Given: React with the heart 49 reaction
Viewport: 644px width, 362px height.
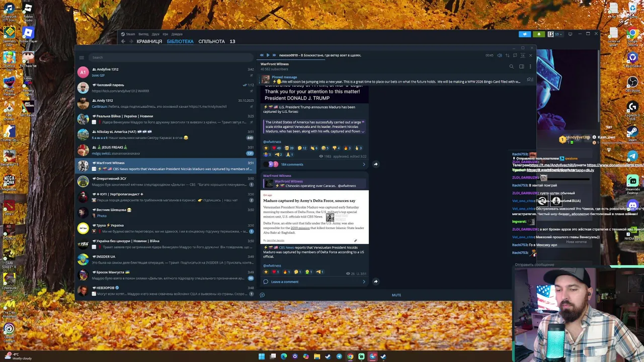Looking at the screenshot, I should tap(276, 148).
